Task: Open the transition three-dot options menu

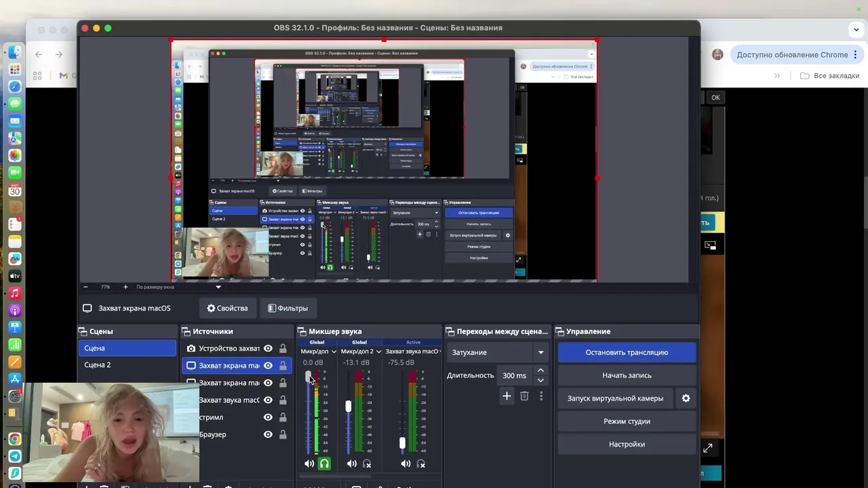Action: [x=541, y=396]
